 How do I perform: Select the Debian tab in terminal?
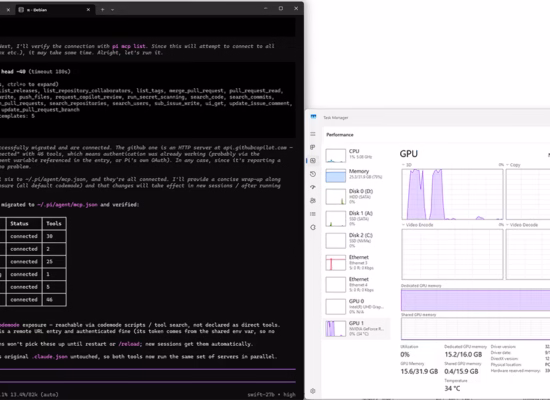point(54,10)
